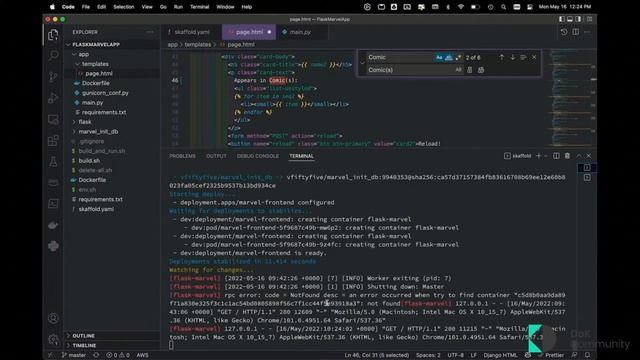This screenshot has width=640, height=360.
Task: Open gunicorn_conf.py in explorer
Action: 105,93
